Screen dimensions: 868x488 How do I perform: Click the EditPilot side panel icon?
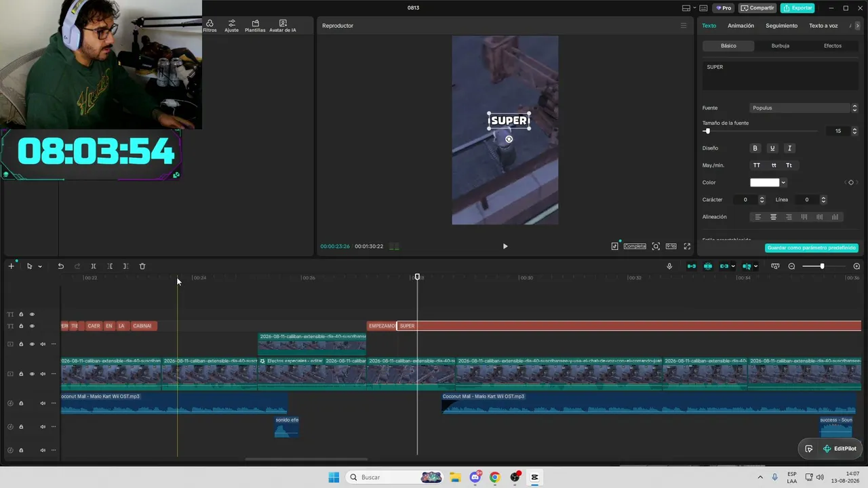coord(808,449)
